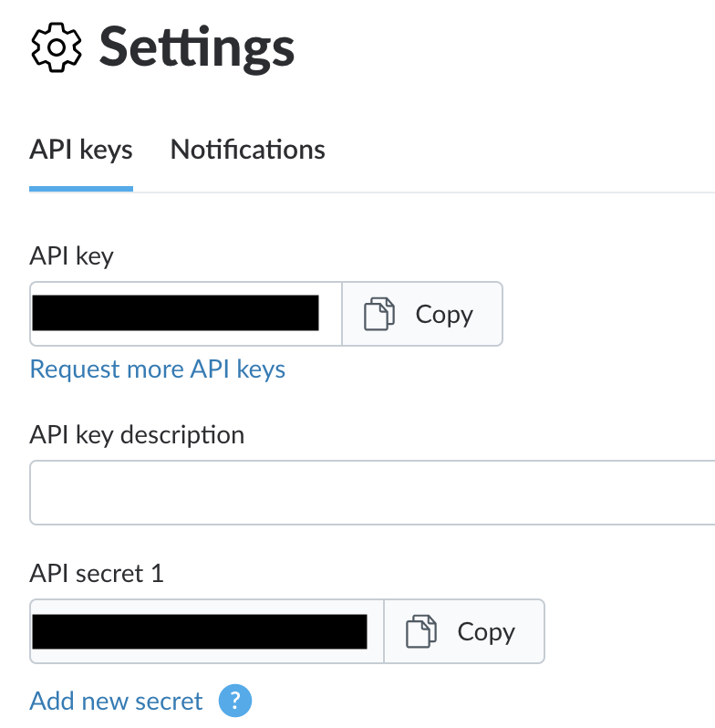This screenshot has height=728, width=715.
Task: Open the Notifications tab
Action: coord(247,150)
